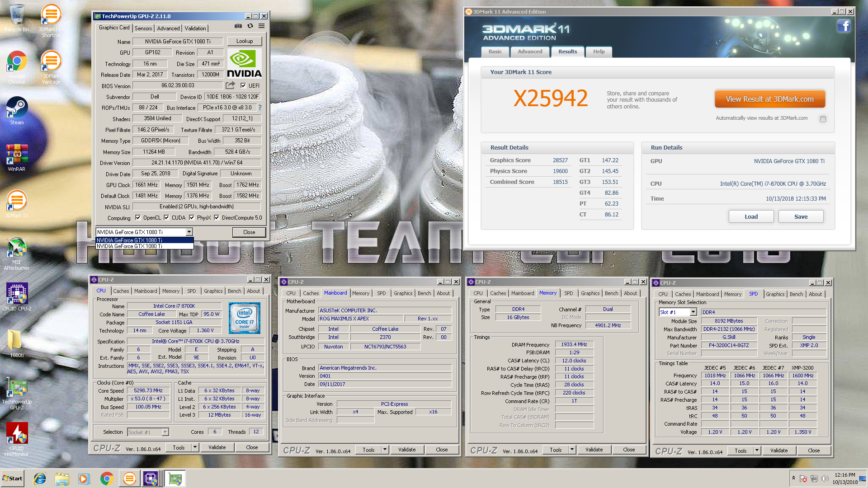This screenshot has width=868, height=488.
Task: Open GPU-Z hamburger menu icon
Action: (261, 26)
